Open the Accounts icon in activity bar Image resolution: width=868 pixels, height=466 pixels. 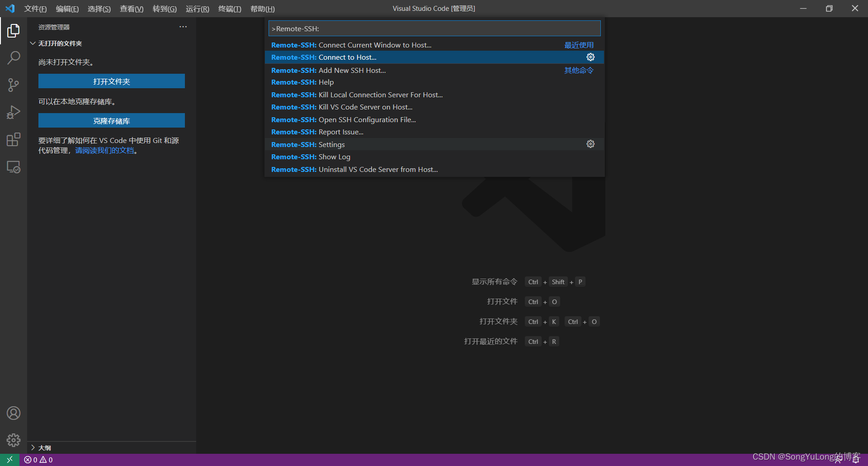coord(14,413)
